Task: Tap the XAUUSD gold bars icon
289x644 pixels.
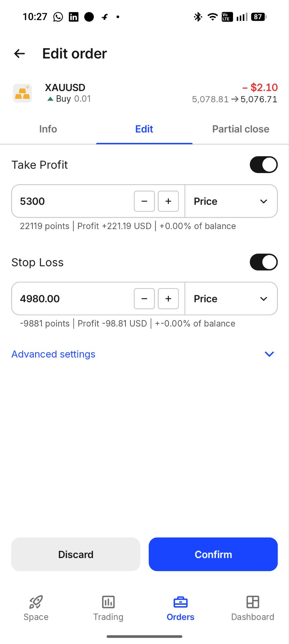Action: (22, 93)
